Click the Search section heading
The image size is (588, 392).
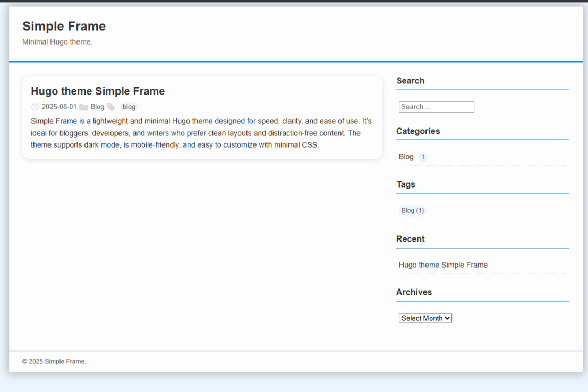(x=410, y=81)
